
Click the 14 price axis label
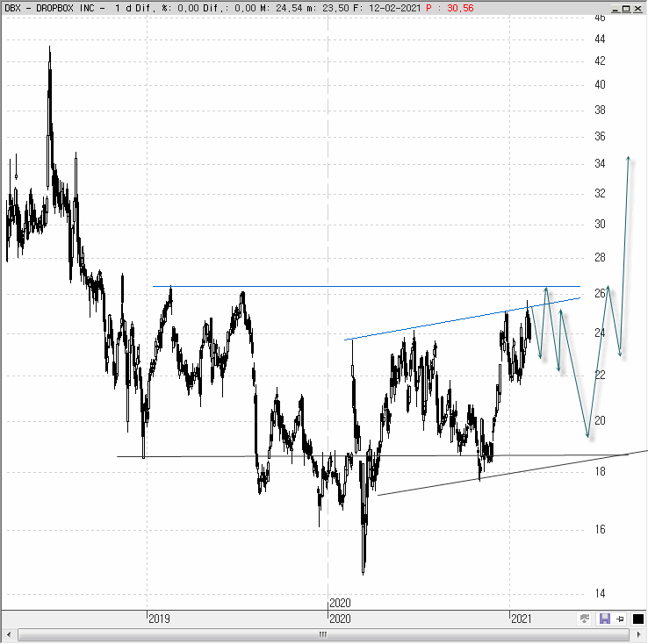(600, 594)
